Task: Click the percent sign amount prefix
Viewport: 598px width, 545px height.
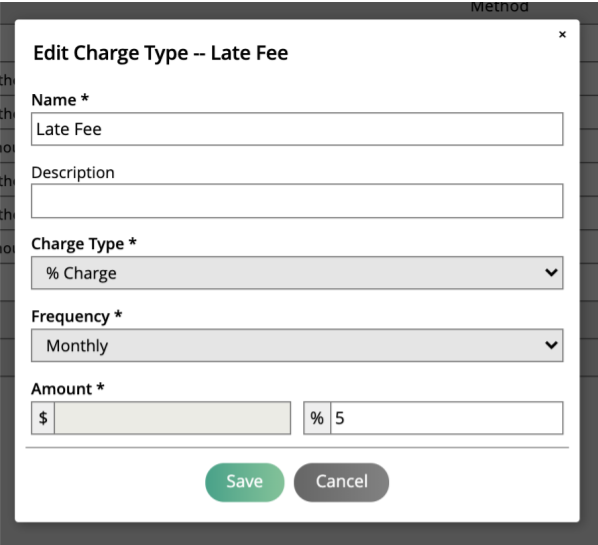Action: (x=317, y=418)
